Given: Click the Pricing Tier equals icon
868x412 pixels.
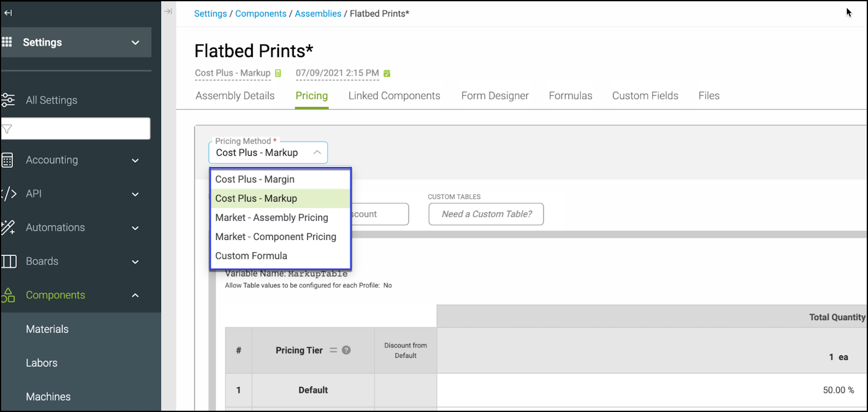Looking at the screenshot, I should (333, 350).
